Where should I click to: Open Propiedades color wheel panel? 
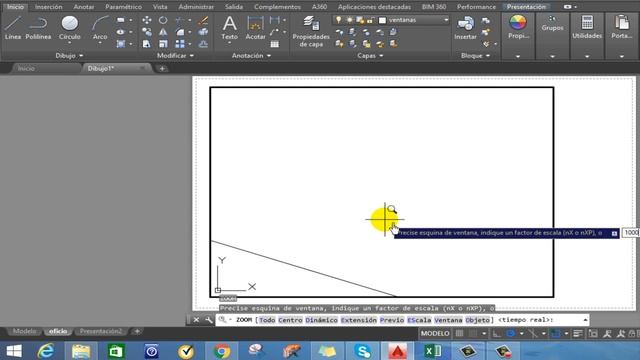[518, 27]
